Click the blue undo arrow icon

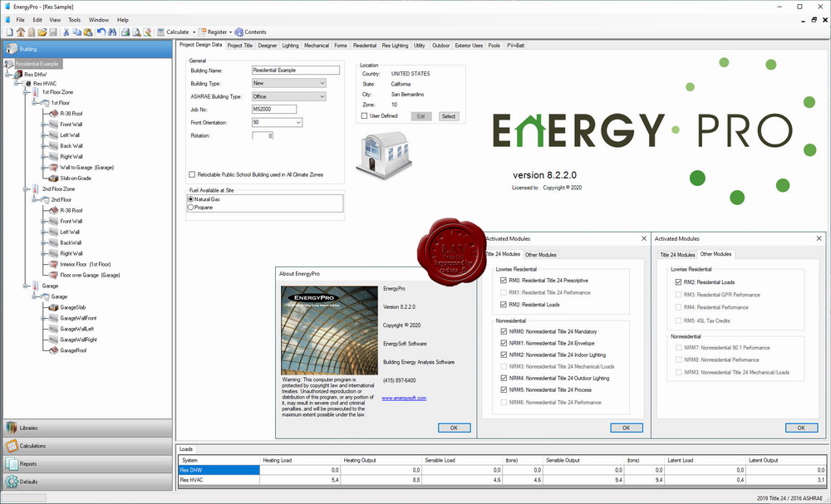pos(101,32)
